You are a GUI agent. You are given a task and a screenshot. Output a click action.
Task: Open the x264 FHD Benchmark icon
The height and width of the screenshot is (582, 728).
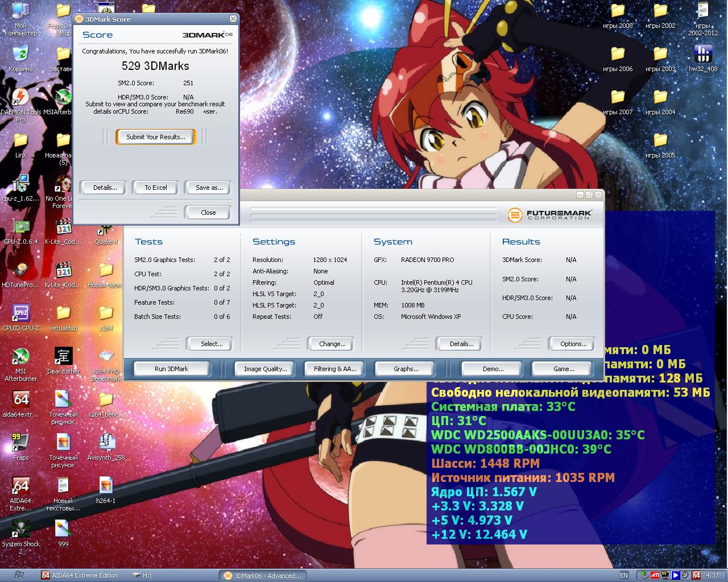(106, 364)
